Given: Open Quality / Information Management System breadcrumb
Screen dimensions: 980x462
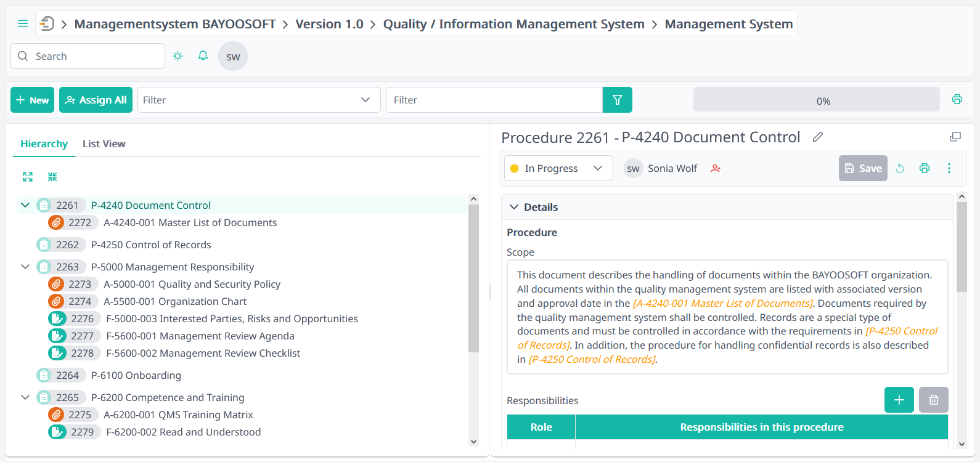Looking at the screenshot, I should coord(514,24).
